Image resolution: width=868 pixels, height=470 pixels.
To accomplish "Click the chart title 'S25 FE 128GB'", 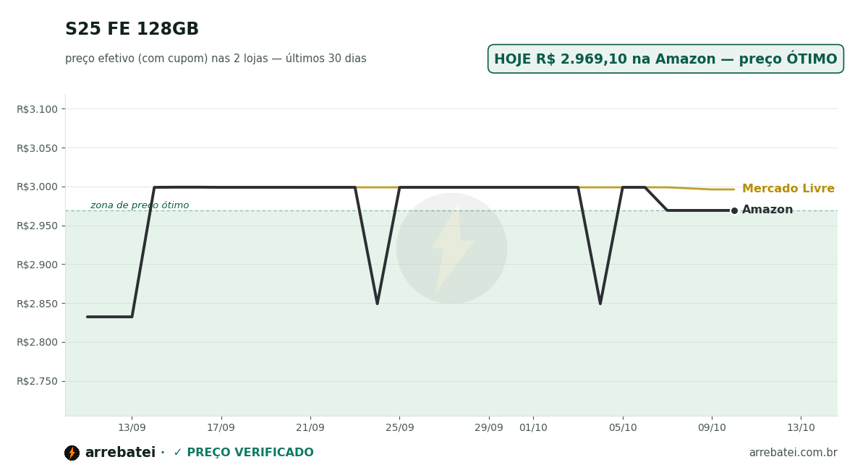I will [x=132, y=30].
